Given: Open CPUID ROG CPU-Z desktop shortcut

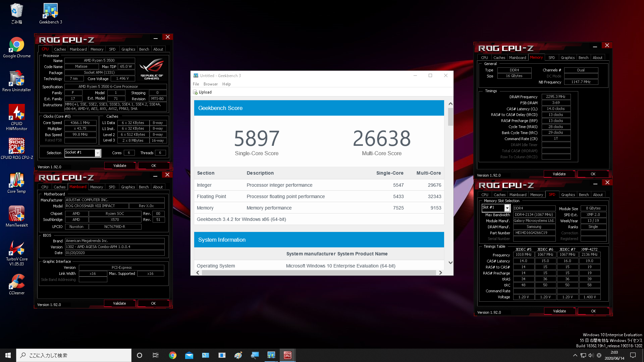Looking at the screenshot, I should [17, 149].
